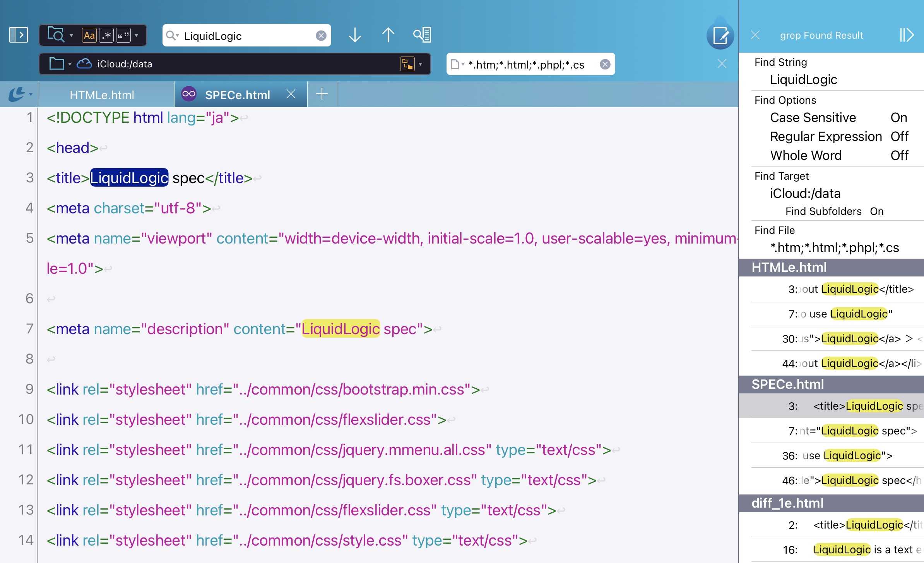Clear the LiquidLogic search text
Image resolution: width=924 pixels, height=563 pixels.
pyautogui.click(x=321, y=35)
